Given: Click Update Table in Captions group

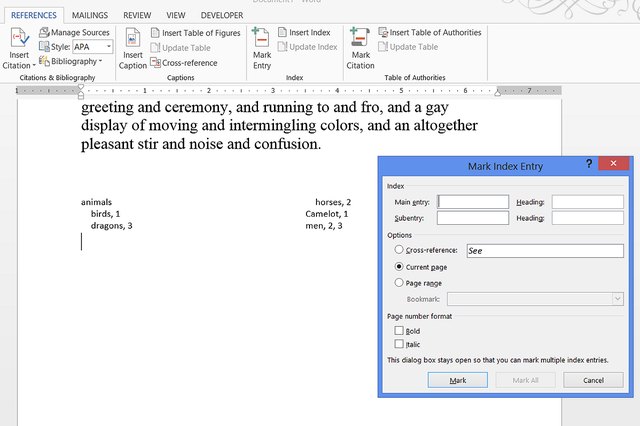Looking at the screenshot, I should (180, 48).
